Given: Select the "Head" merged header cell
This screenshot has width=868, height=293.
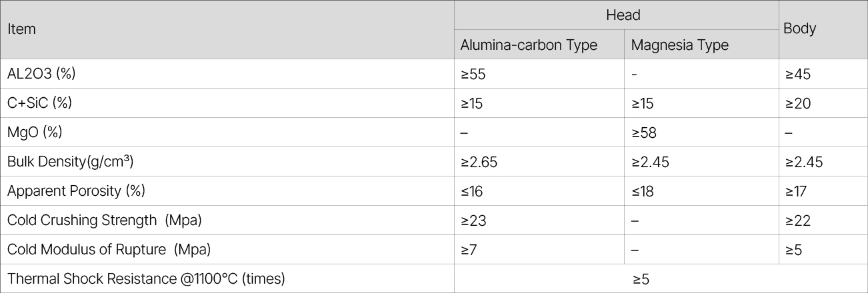Looking at the screenshot, I should [623, 15].
